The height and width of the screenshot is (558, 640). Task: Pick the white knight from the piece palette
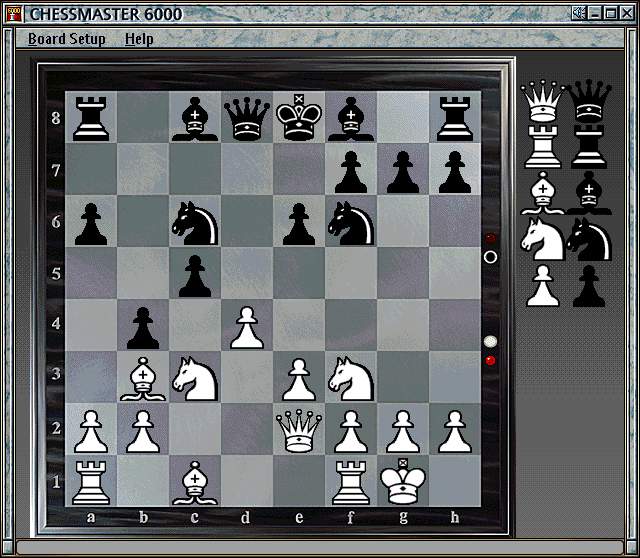click(542, 239)
